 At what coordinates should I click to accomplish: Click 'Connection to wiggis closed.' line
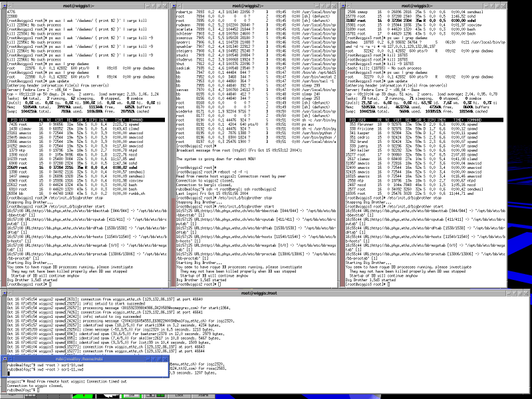(35, 386)
